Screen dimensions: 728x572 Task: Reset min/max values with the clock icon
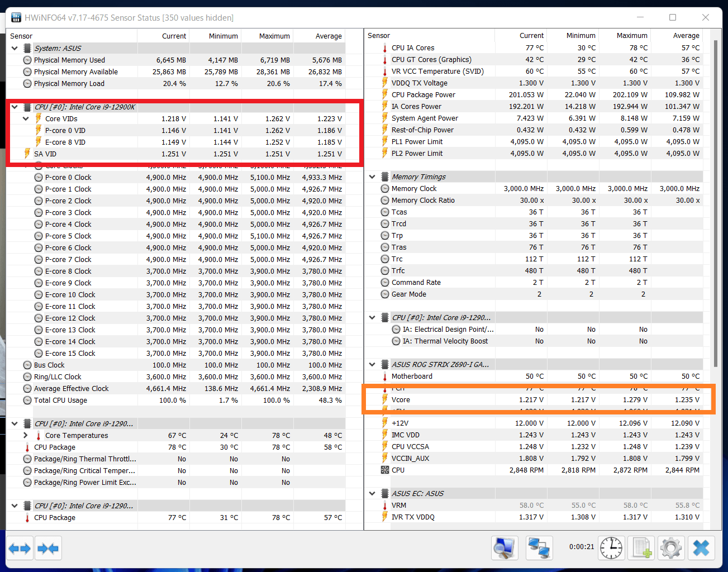[x=611, y=548]
